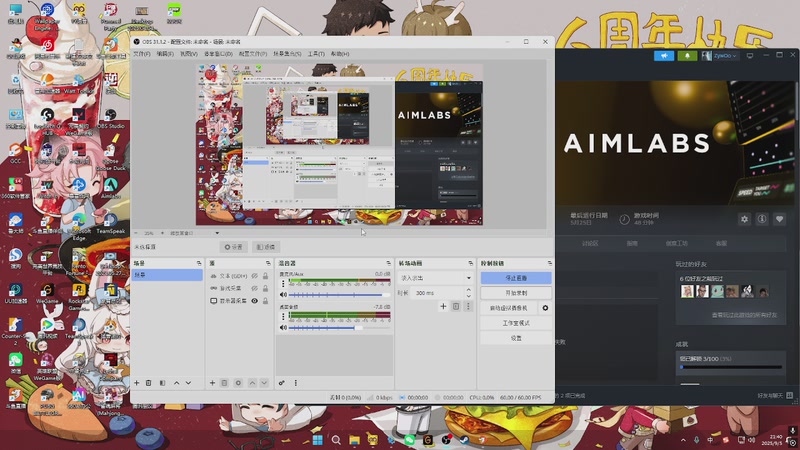This screenshot has width=800, height=450.
Task: Remove selected source using the trash icon
Action: 224,383
